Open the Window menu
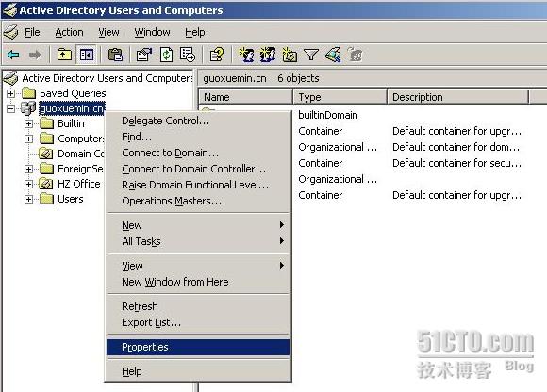Screen dimensions: 547x392 pyautogui.click(x=152, y=32)
